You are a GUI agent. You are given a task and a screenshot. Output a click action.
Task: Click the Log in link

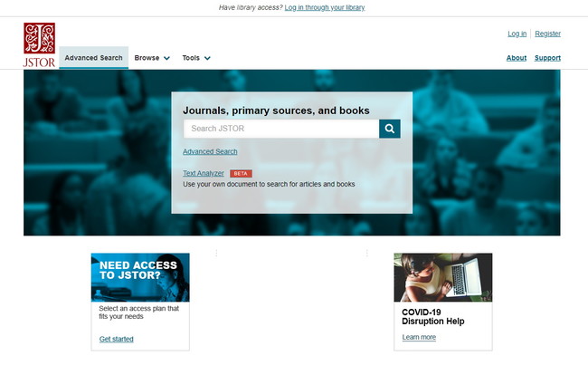pyautogui.click(x=517, y=34)
